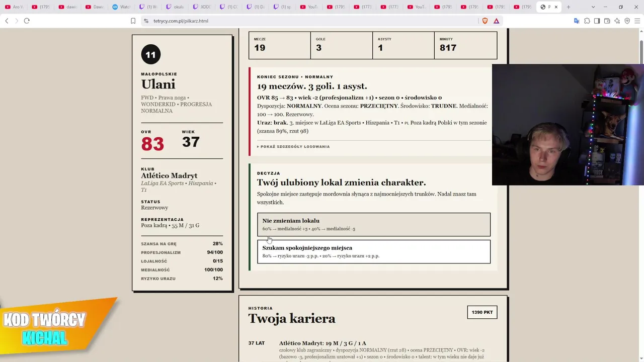Click history row Atlético Madryt: 19 M / 3 G / 1 A
The image size is (644, 362).
[323, 343]
